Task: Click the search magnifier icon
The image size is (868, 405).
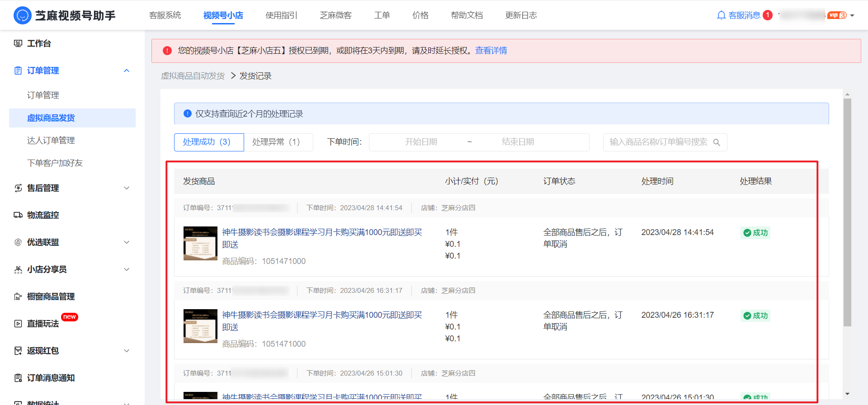Action: point(717,142)
